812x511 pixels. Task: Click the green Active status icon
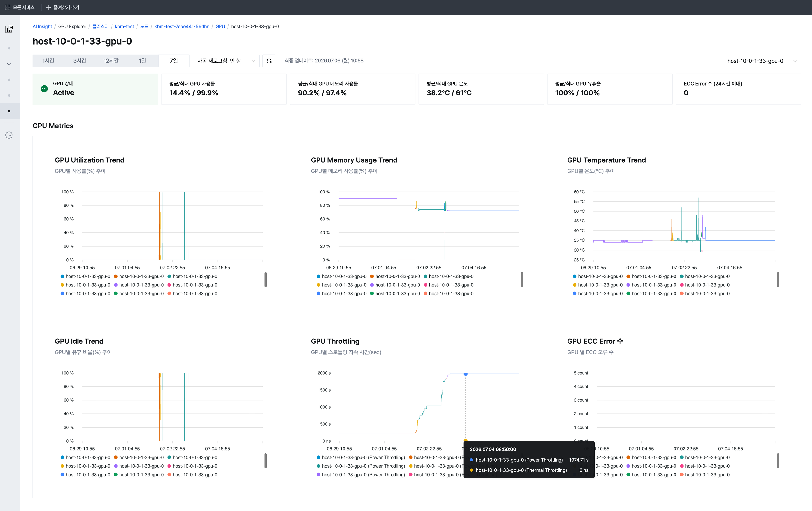pyautogui.click(x=44, y=89)
